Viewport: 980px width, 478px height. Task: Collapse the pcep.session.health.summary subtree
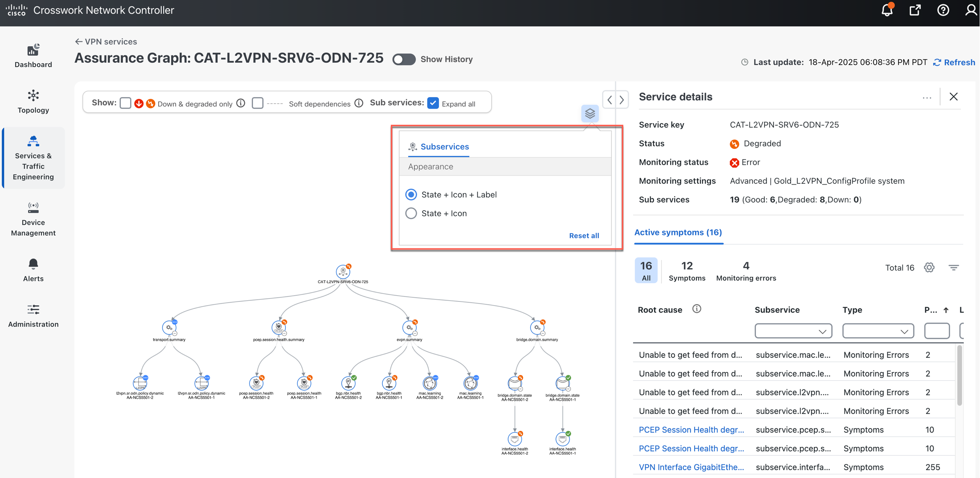[x=285, y=334]
